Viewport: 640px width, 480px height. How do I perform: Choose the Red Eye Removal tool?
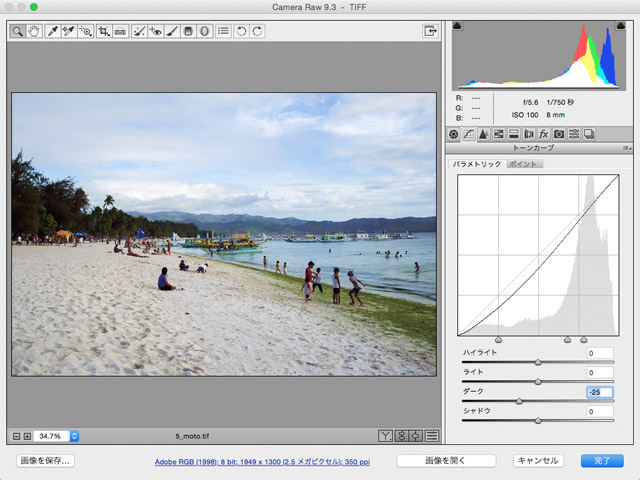[x=155, y=32]
